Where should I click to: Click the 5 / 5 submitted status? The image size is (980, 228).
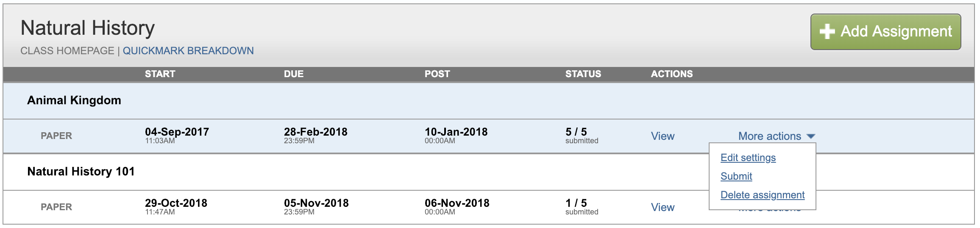(582, 136)
